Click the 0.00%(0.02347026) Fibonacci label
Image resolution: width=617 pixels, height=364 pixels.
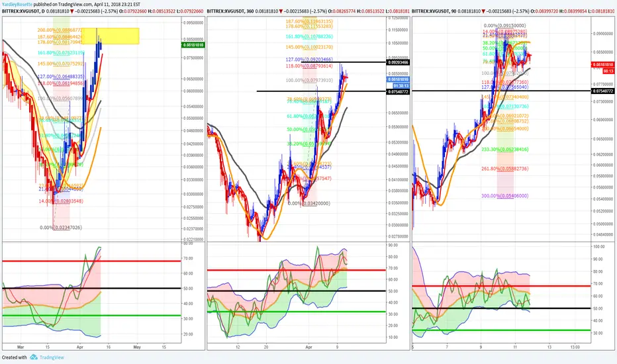click(61, 228)
